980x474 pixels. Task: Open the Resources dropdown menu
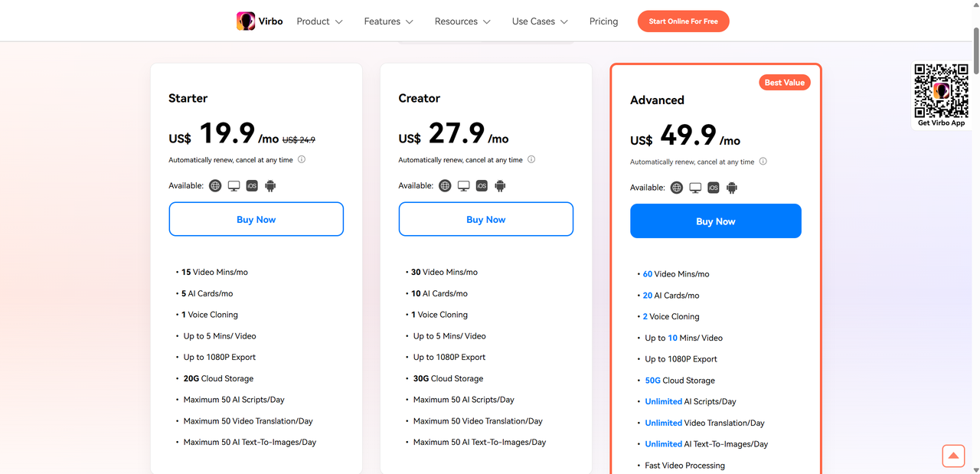click(462, 21)
